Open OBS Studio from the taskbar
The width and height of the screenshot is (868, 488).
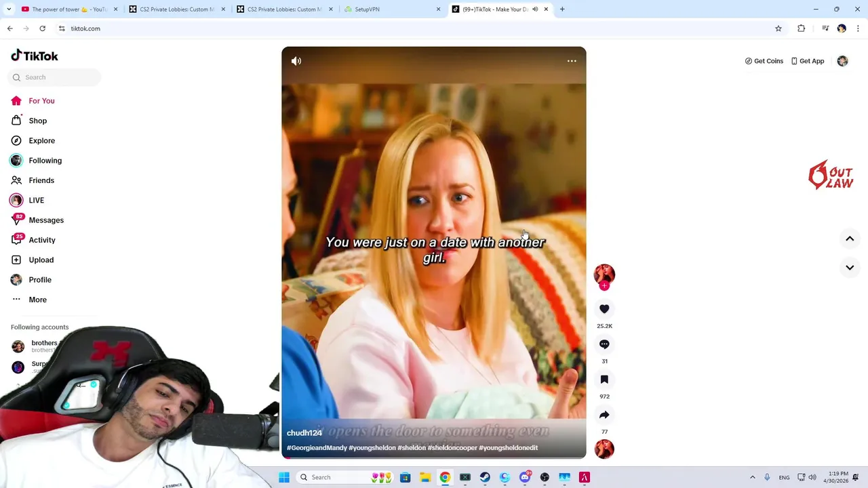click(x=545, y=477)
